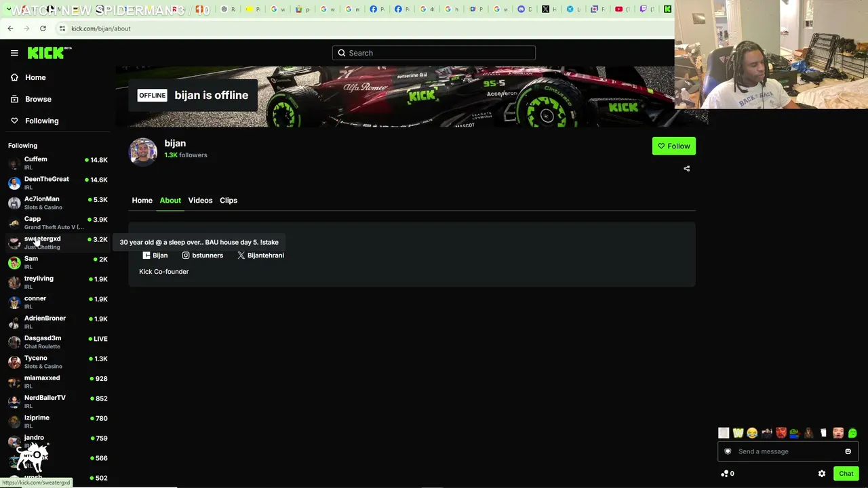Screen dimensions: 868x488
Task: Insert the laughing-crying emoji
Action: pyautogui.click(x=752, y=433)
